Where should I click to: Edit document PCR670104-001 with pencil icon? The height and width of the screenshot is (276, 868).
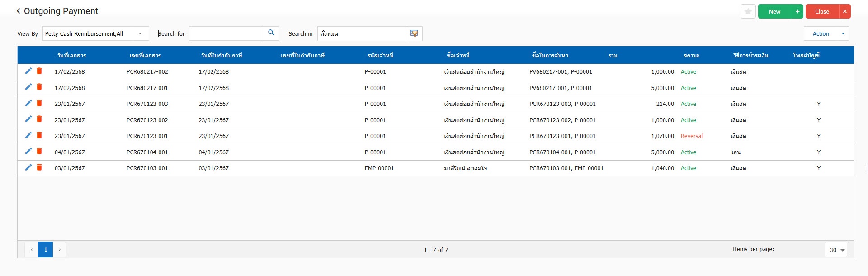click(28, 151)
